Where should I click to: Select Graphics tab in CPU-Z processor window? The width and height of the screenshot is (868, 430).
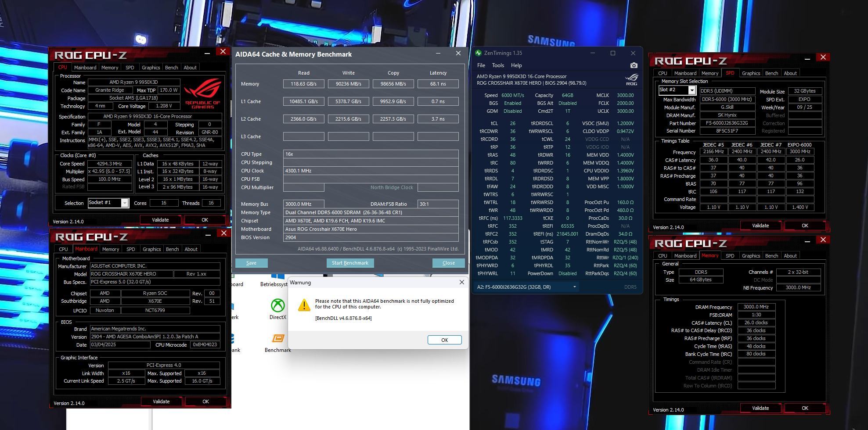tap(151, 68)
